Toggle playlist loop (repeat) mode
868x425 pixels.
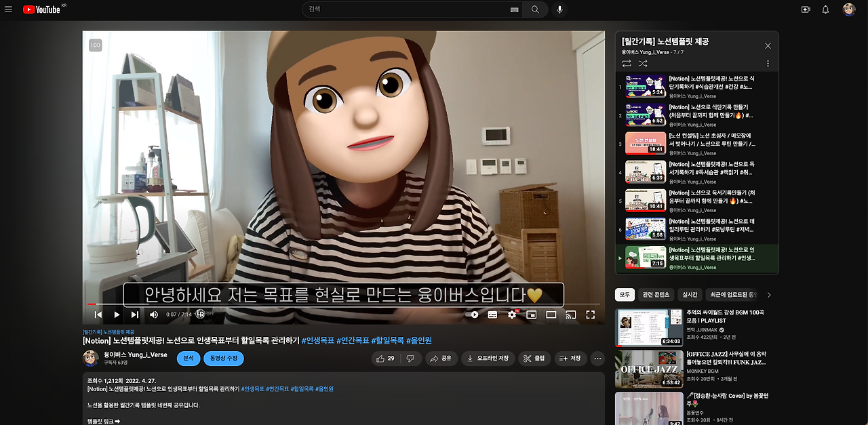(627, 63)
